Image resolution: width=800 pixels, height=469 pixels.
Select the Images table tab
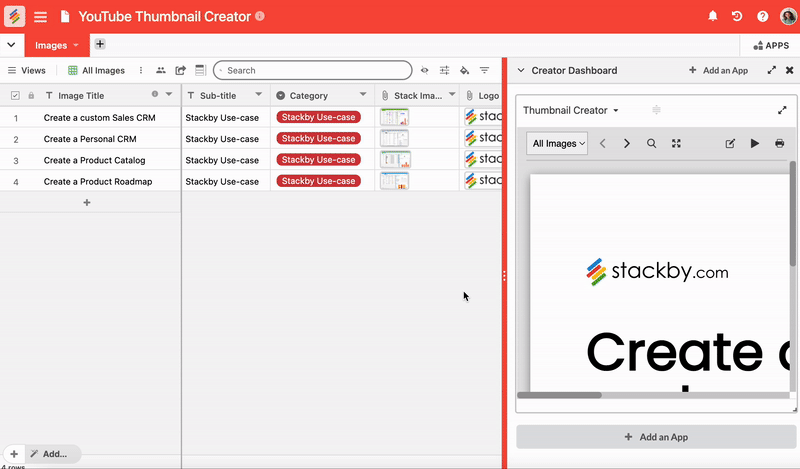coord(51,45)
